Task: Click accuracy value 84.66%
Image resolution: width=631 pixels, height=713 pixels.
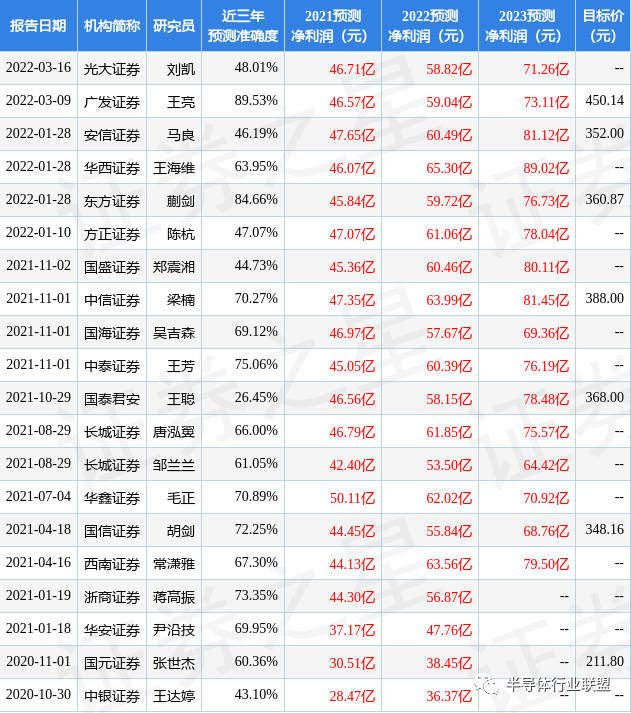Action: [x=256, y=199]
